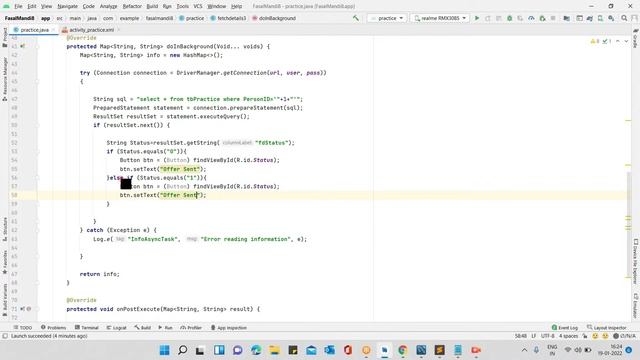640x360 pixels.
Task: Open the SDK Manager toolbar icon
Action: pos(611,18)
